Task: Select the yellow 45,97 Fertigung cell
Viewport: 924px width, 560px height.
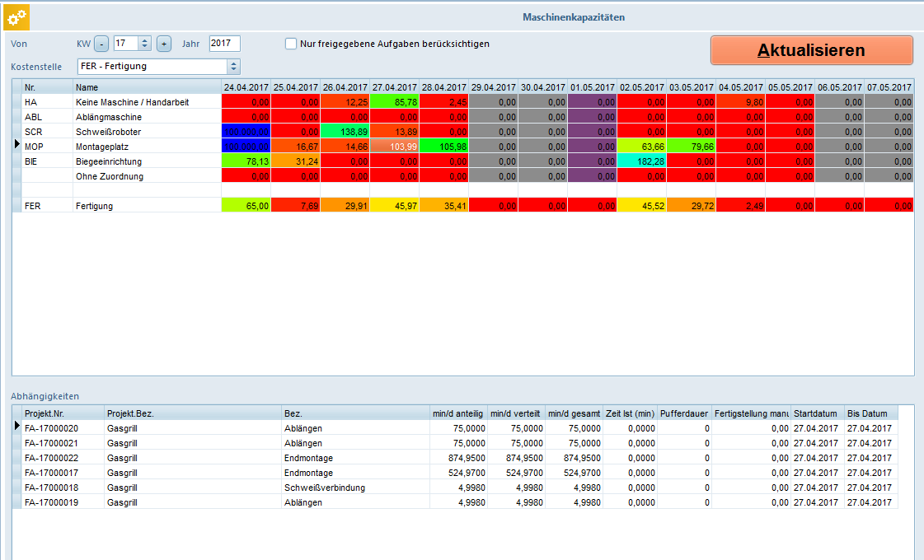Action: click(x=394, y=206)
